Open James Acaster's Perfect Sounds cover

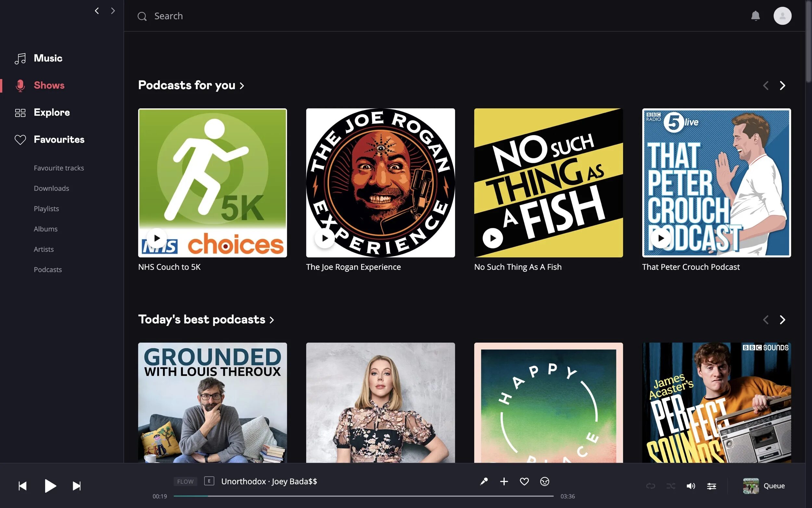tap(717, 402)
